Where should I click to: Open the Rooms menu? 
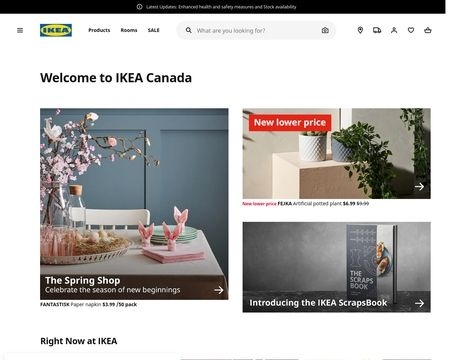tap(129, 30)
